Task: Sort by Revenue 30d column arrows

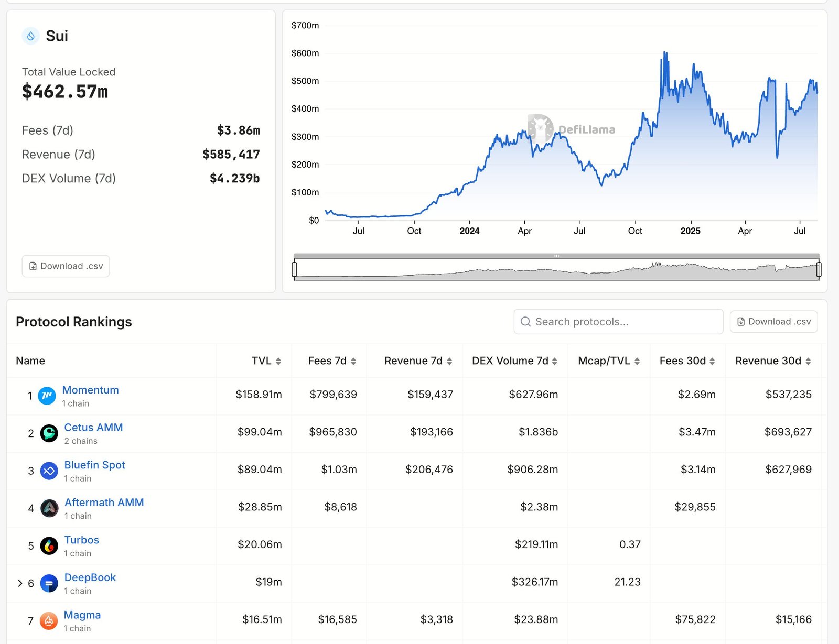Action: click(x=808, y=361)
